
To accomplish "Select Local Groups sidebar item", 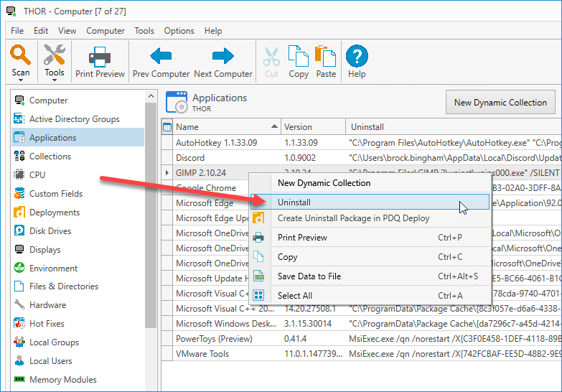I will pyautogui.click(x=78, y=342).
